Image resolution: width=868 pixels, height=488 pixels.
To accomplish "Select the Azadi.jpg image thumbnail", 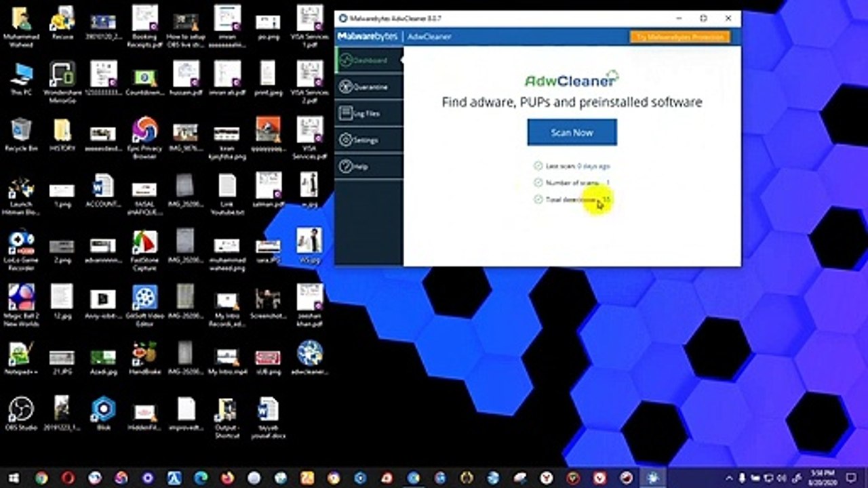I will 103,361.
